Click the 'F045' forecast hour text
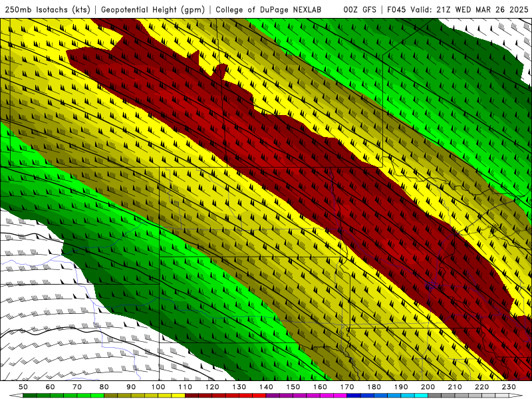This screenshot has width=532, height=399. 396,9
